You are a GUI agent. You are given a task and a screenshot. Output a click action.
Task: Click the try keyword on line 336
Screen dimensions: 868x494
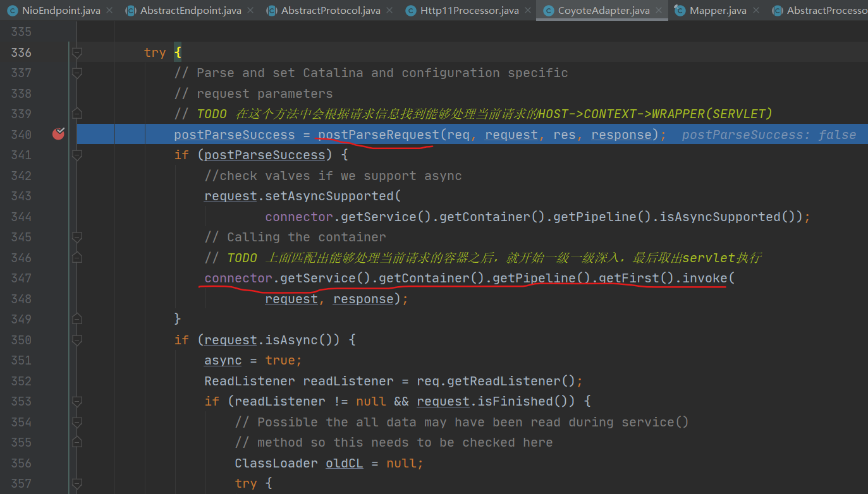click(x=155, y=52)
